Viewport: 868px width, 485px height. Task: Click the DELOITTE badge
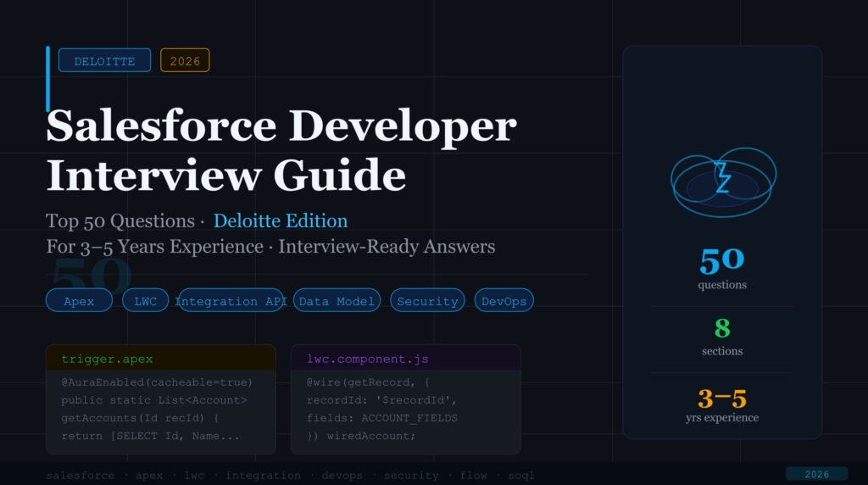click(x=104, y=60)
